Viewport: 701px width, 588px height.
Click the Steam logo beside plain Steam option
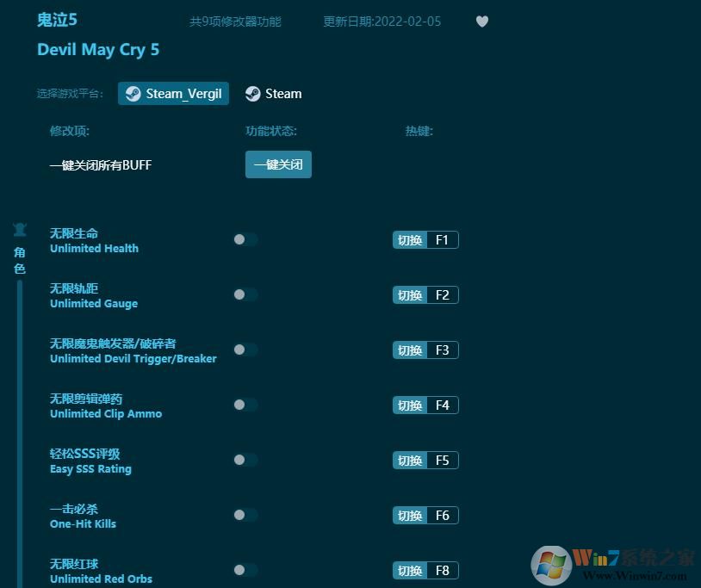(252, 94)
